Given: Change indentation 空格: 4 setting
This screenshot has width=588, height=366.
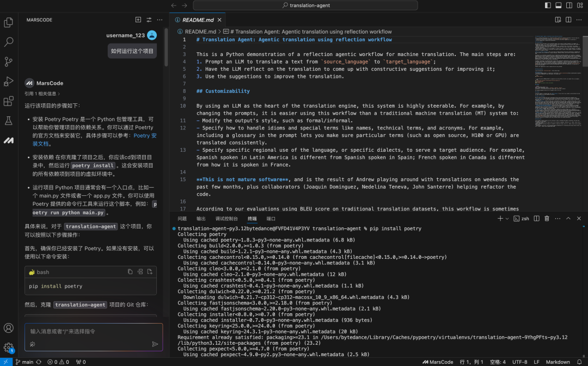Looking at the screenshot, I should click(x=498, y=362).
